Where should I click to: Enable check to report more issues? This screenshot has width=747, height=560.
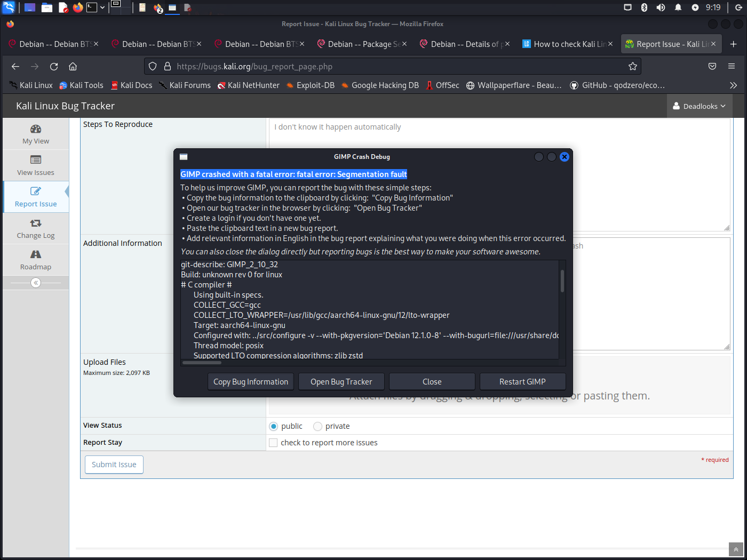click(274, 443)
